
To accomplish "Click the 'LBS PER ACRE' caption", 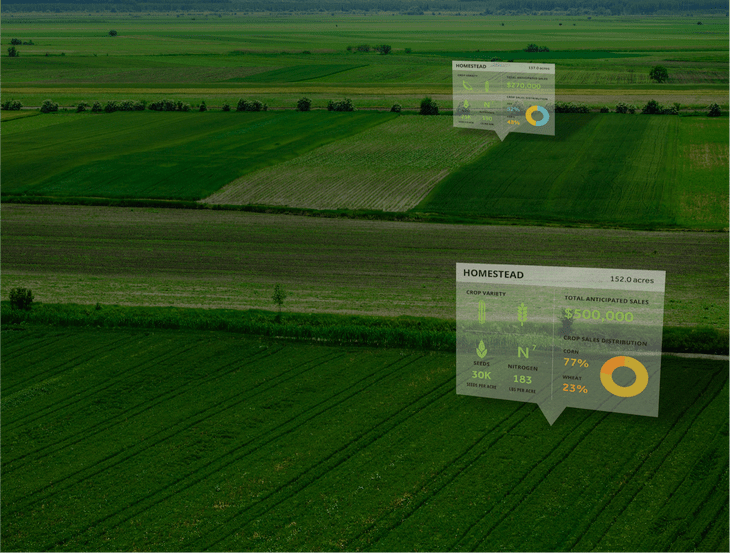I will pyautogui.click(x=522, y=390).
